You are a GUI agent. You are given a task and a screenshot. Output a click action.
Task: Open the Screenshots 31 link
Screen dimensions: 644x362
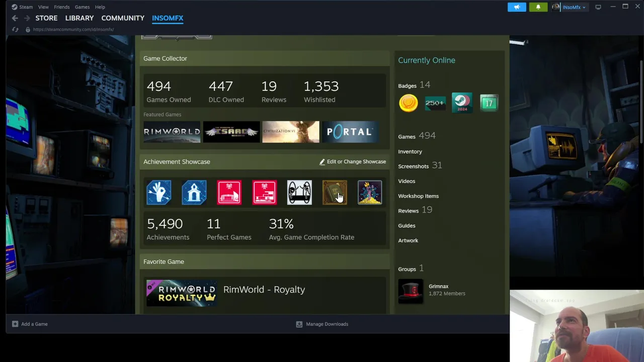click(420, 165)
